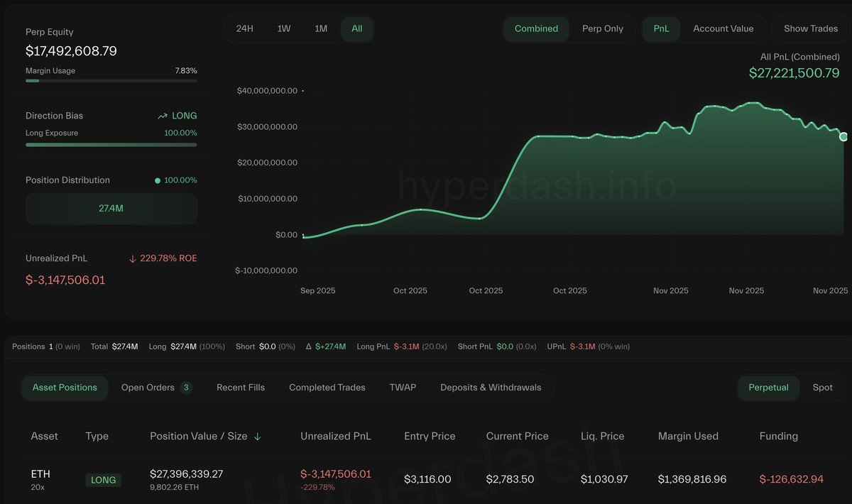Enable the PnL chart mode
The height and width of the screenshot is (504, 852).
[x=661, y=28]
